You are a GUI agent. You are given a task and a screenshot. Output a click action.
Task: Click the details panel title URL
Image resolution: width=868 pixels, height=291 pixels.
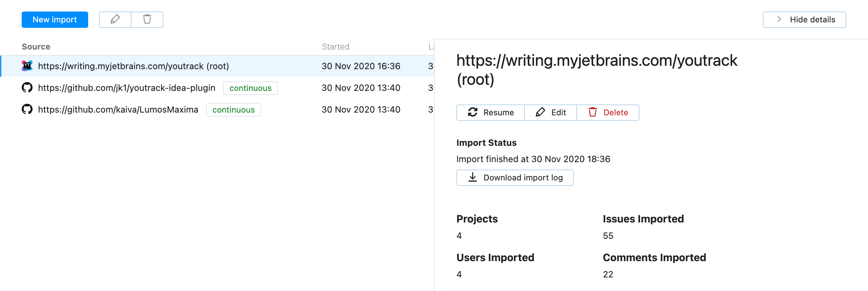(597, 70)
